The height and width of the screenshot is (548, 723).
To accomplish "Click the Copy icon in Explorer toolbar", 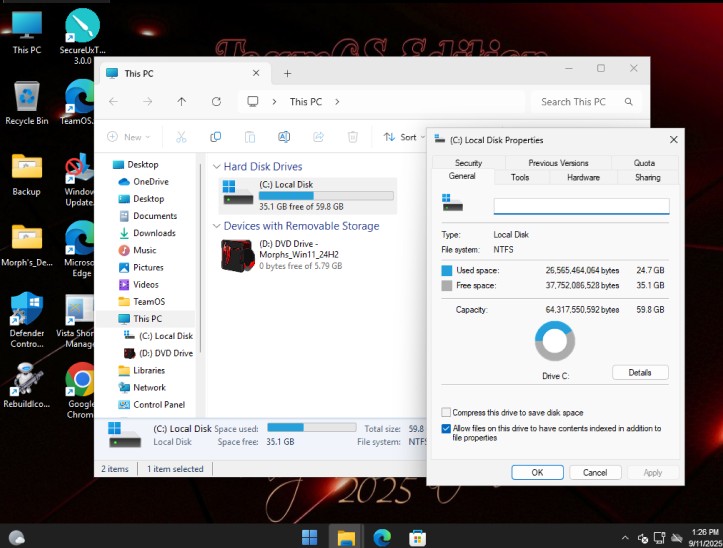I will pyautogui.click(x=215, y=137).
